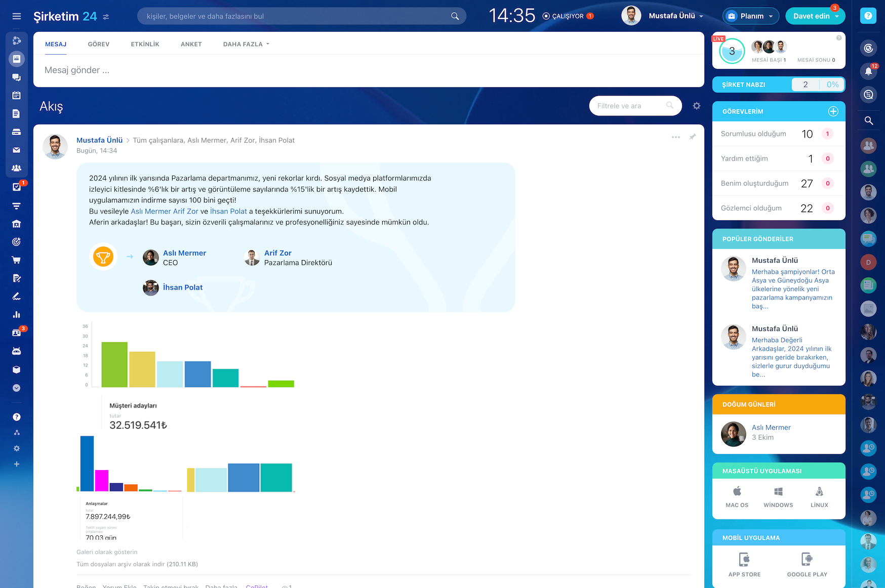Switch to the Anket tab

pyautogui.click(x=191, y=44)
